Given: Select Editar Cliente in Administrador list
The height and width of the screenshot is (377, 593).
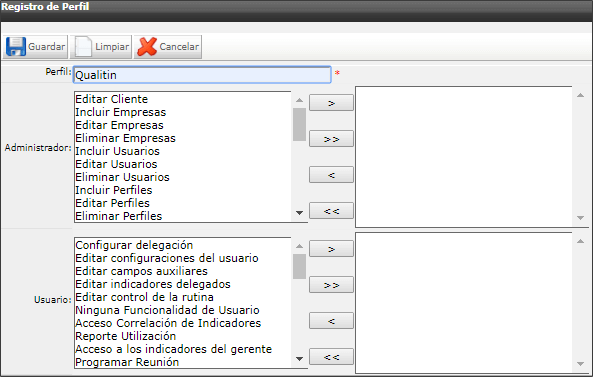Looking at the screenshot, I should pyautogui.click(x=112, y=99).
